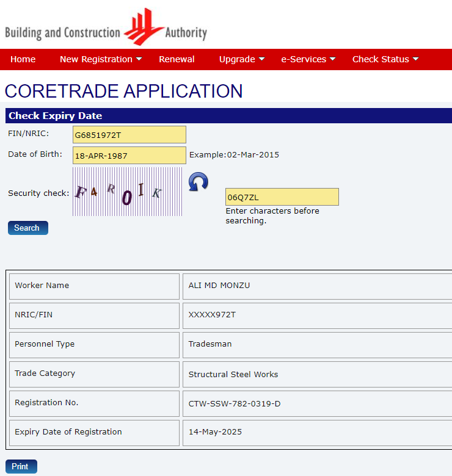The image size is (452, 476).
Task: Expand the New Registration dropdown menu
Action: [101, 59]
